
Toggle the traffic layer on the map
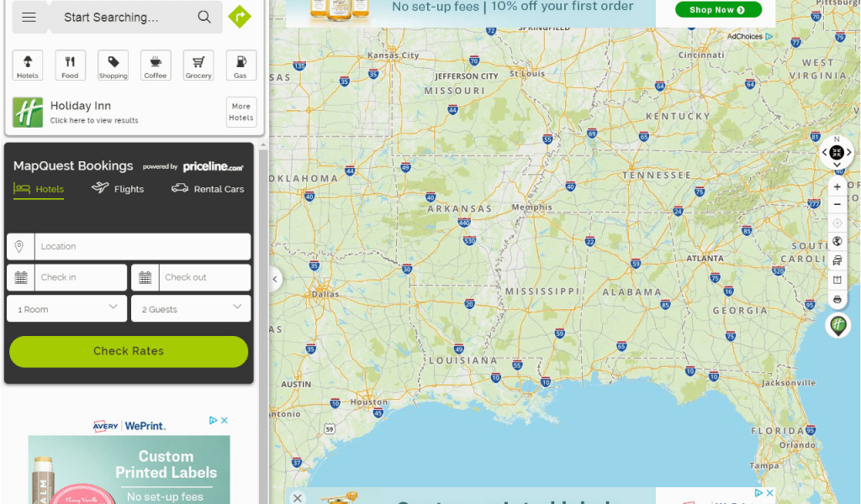coord(837,261)
